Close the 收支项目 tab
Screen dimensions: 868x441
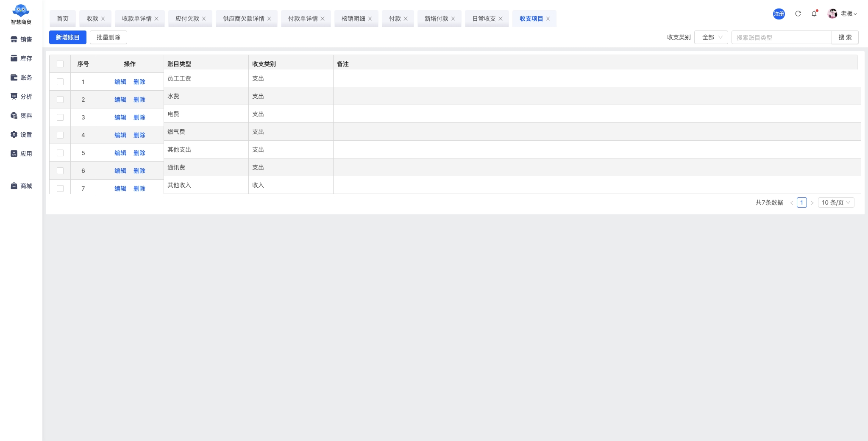click(548, 19)
